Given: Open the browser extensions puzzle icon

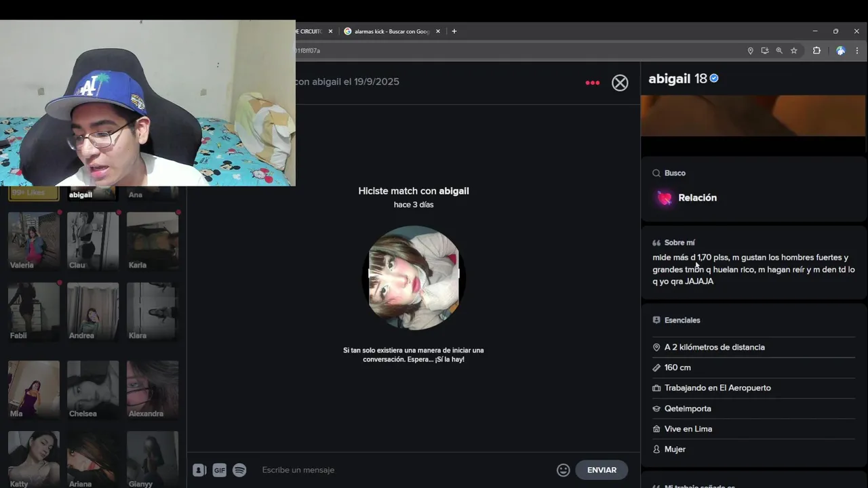Looking at the screenshot, I should [816, 51].
